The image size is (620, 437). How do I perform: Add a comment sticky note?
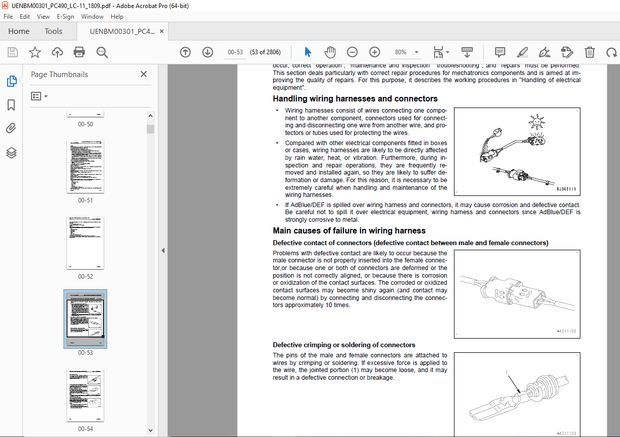click(x=500, y=52)
